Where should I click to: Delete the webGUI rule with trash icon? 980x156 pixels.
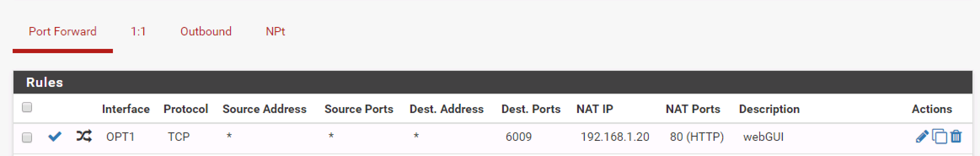coord(956,137)
